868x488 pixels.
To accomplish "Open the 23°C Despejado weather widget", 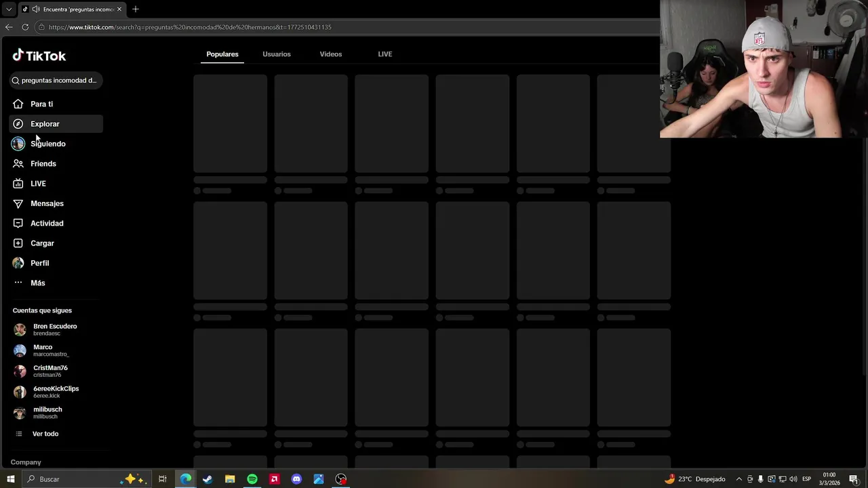I will 694,479.
